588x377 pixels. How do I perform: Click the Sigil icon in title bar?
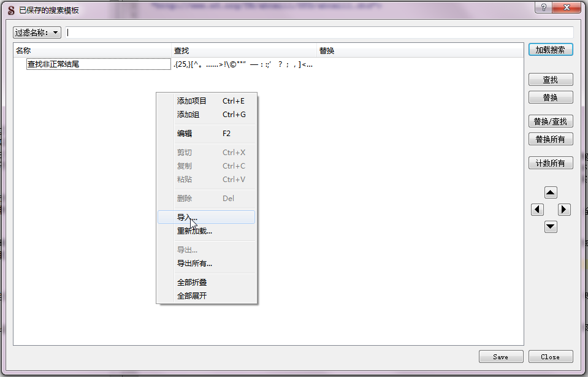point(10,10)
